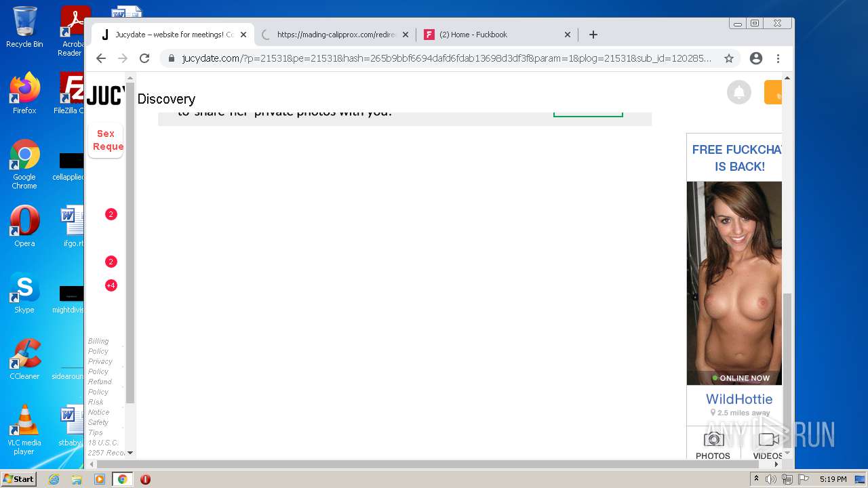Viewport: 868px width, 488px height.
Task: Open CCleaner desktop icon
Action: [x=24, y=359]
